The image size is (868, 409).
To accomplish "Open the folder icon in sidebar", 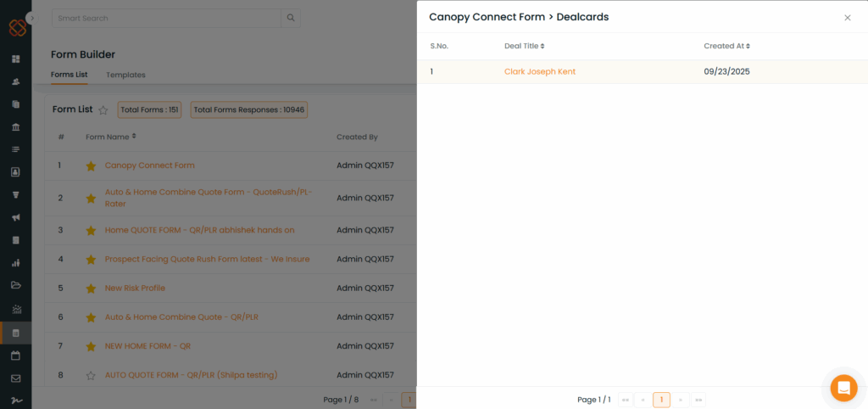I will (15, 285).
